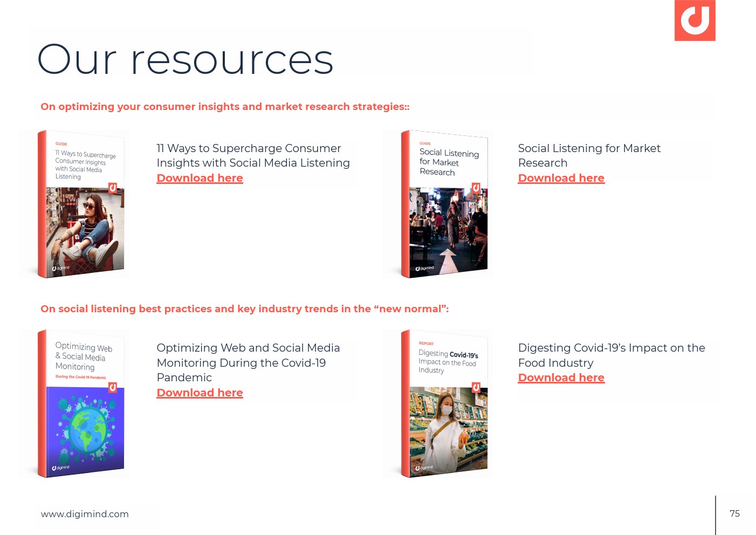Download the Digesting Covid-19's Impact report
Viewport: 756px width, 535px height.
point(561,378)
